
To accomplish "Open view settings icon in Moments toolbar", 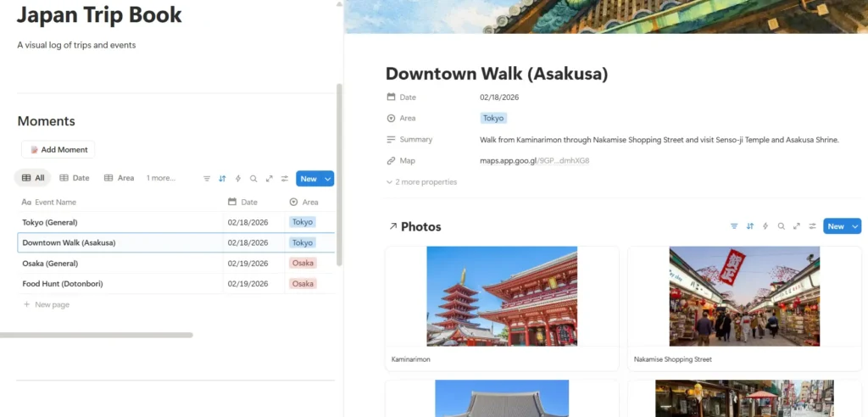I will click(x=285, y=179).
